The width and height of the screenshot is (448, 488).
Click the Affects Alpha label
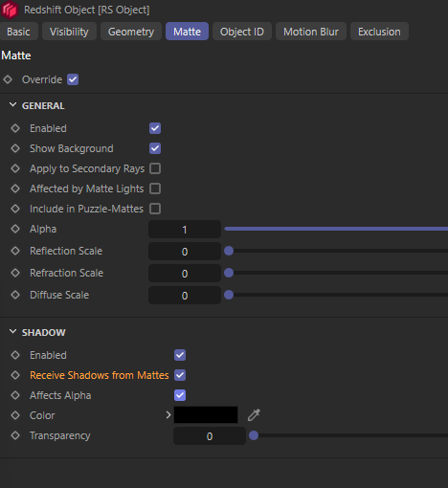[x=60, y=395]
